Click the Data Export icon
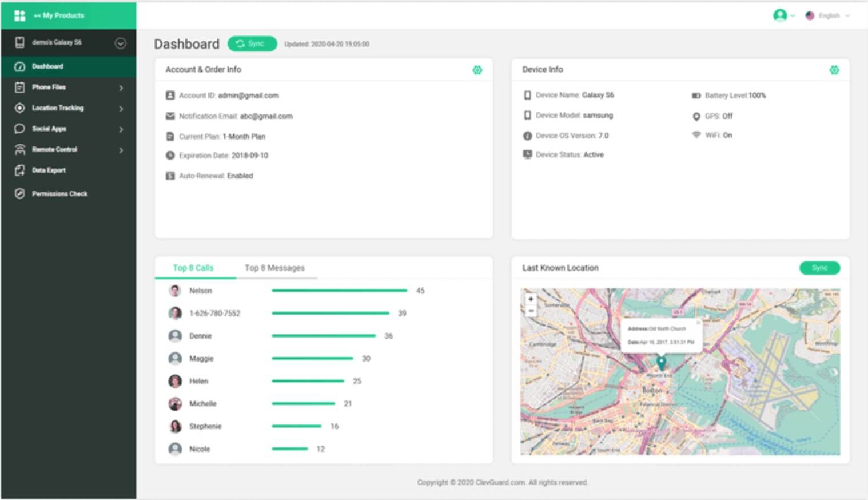 pyautogui.click(x=20, y=170)
